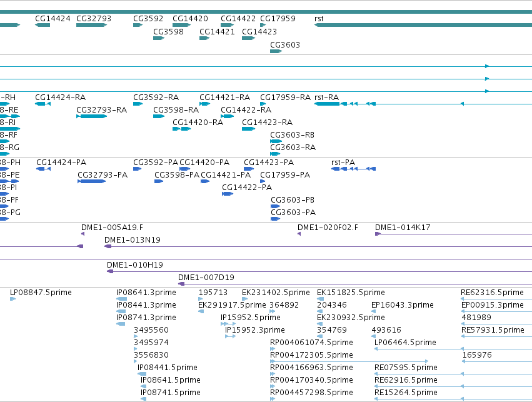Select the CG17959 gene label
This screenshot has height=402, width=532.
point(278,19)
